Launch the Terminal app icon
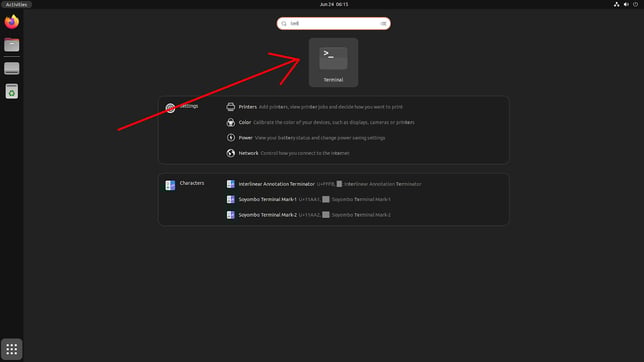 [333, 62]
